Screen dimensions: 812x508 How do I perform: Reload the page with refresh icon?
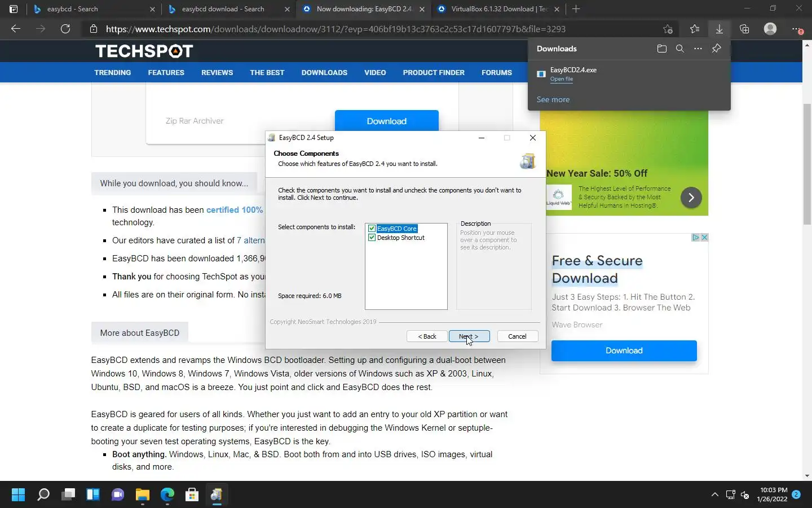point(65,29)
